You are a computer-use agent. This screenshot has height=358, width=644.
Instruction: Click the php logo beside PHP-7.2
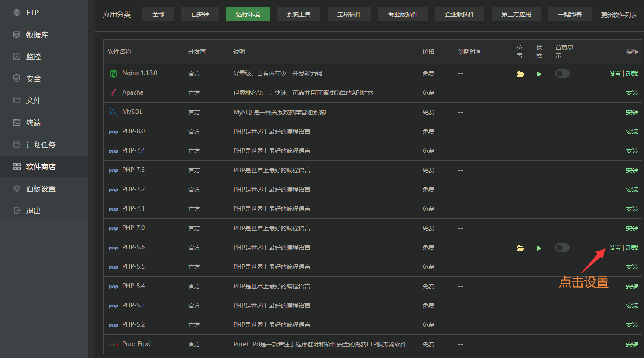pos(113,190)
